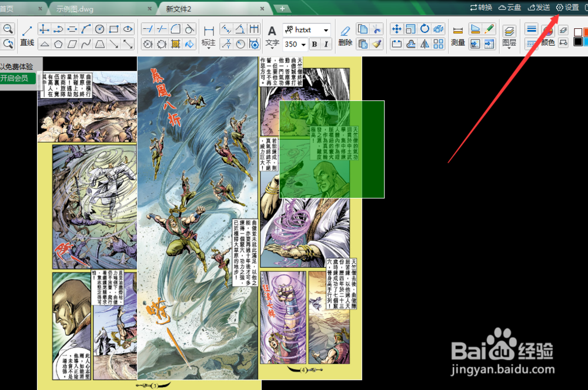Select the triangle shape tool

tap(44, 44)
